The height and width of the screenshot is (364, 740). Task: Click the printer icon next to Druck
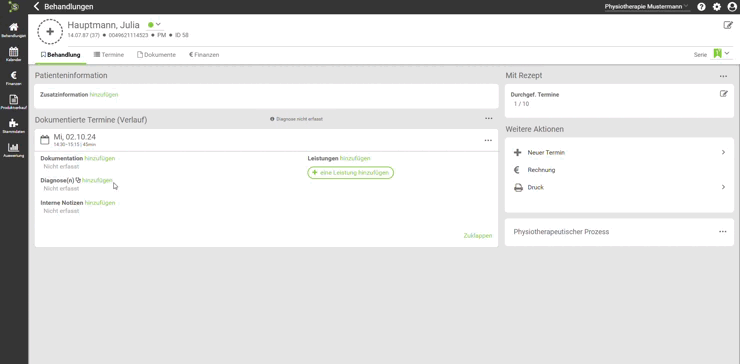tap(518, 187)
